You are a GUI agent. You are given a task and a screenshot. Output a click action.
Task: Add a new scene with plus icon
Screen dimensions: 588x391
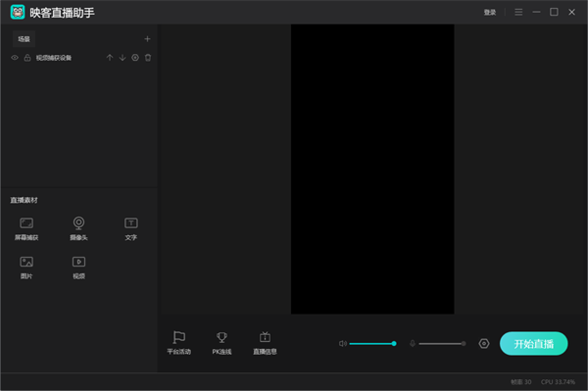(147, 39)
